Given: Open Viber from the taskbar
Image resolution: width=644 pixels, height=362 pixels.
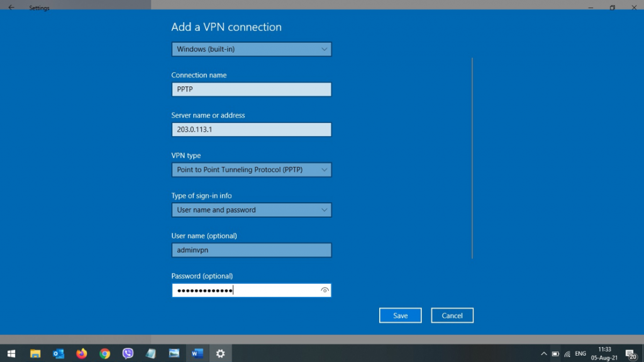Looking at the screenshot, I should pos(128,353).
